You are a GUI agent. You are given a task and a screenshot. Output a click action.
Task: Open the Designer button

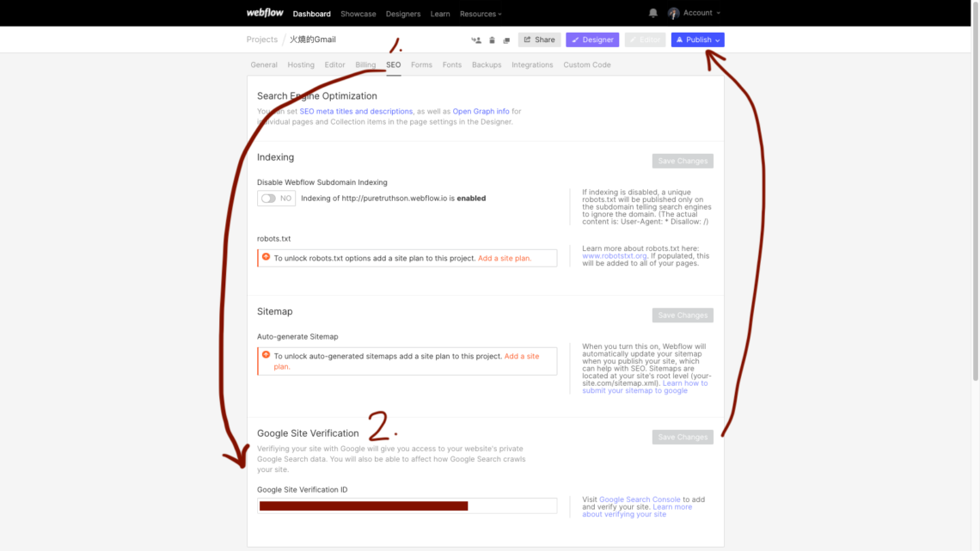coord(592,40)
